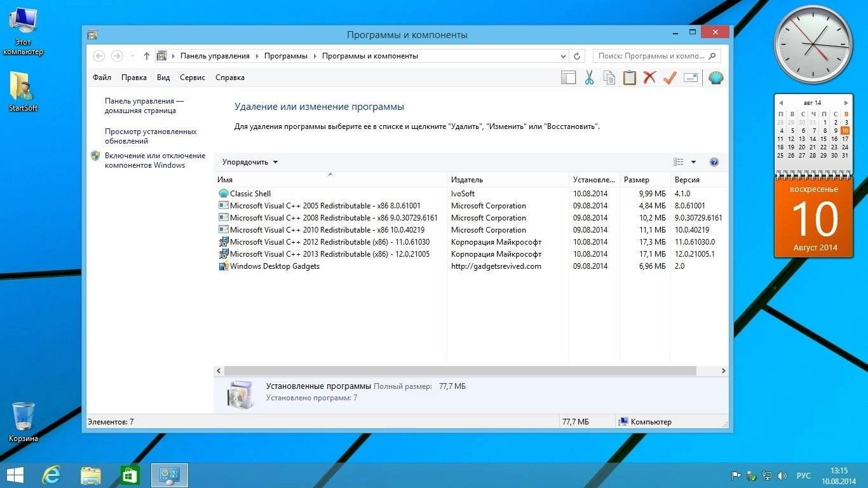The image size is (868, 488).
Task: Select Microsoft Visual C++ 2005 Redistributable row
Action: (x=470, y=206)
